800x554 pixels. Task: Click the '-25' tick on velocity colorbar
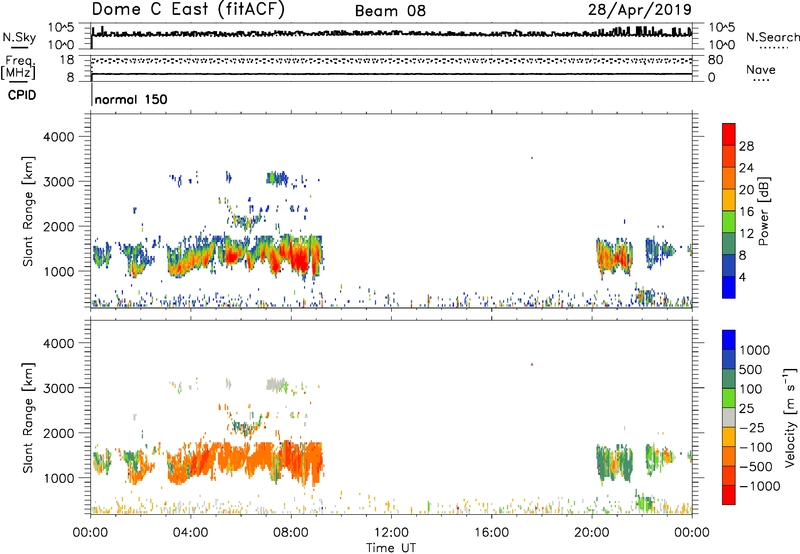click(x=752, y=428)
